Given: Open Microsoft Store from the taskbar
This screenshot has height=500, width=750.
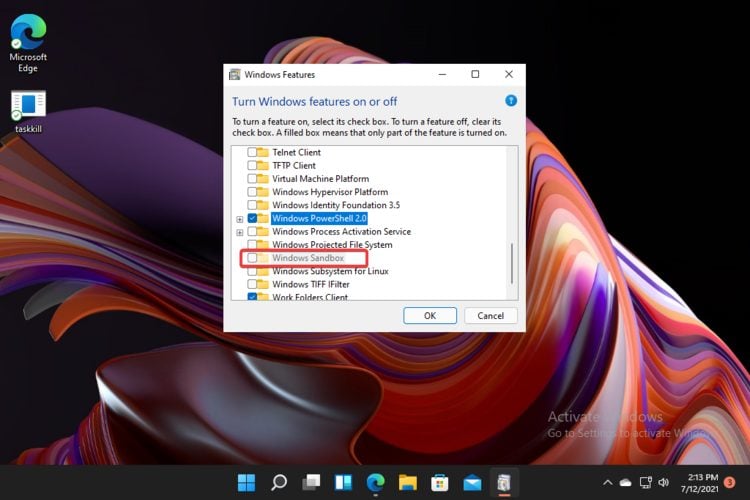Looking at the screenshot, I should pos(440,482).
